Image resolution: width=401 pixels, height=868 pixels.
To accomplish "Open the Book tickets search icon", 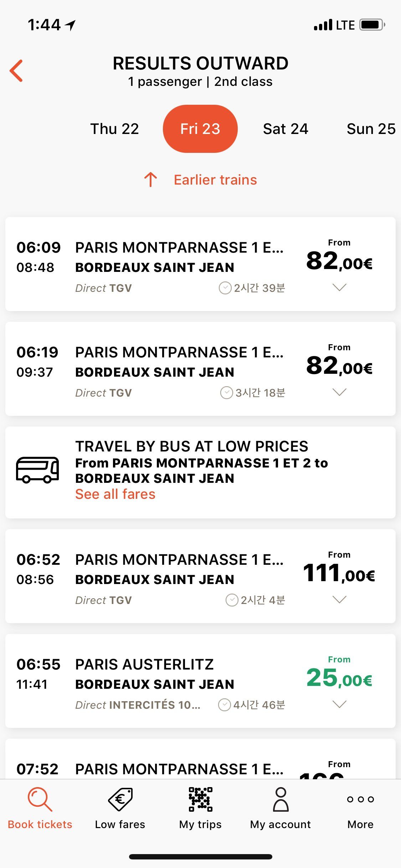I will tap(40, 799).
